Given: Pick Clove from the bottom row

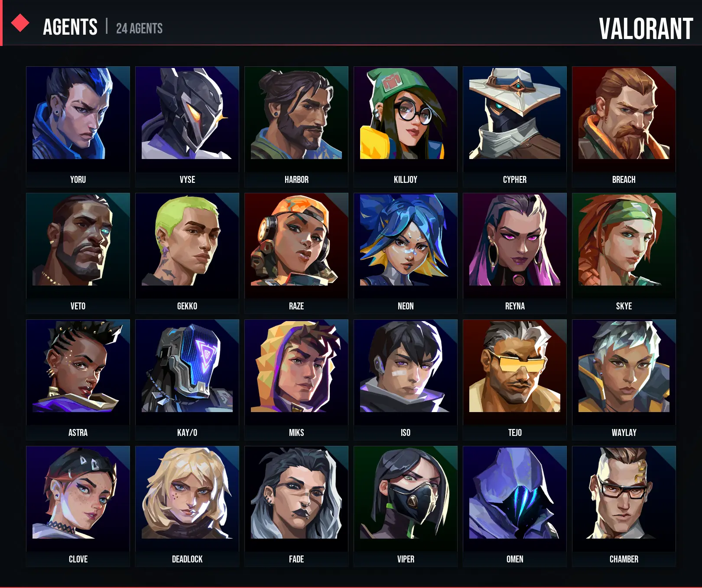Looking at the screenshot, I should click(78, 506).
